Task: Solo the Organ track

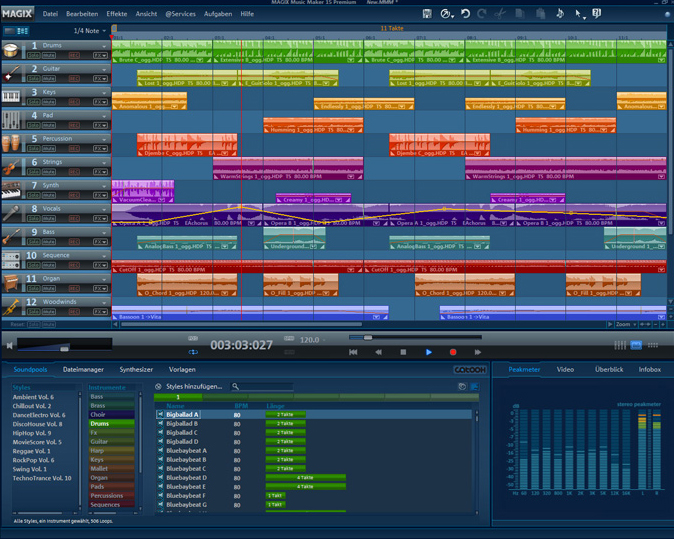Action: pos(34,288)
